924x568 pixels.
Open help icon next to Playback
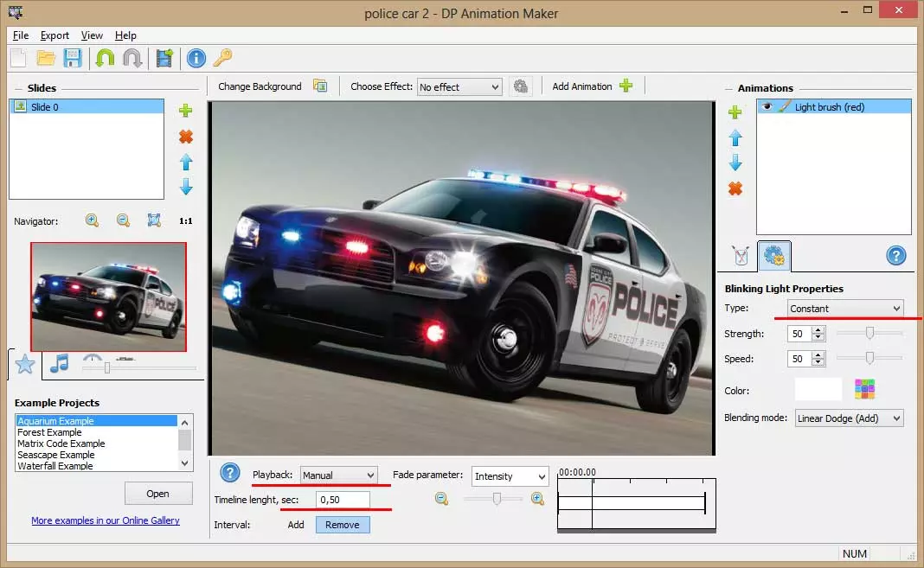[230, 473]
